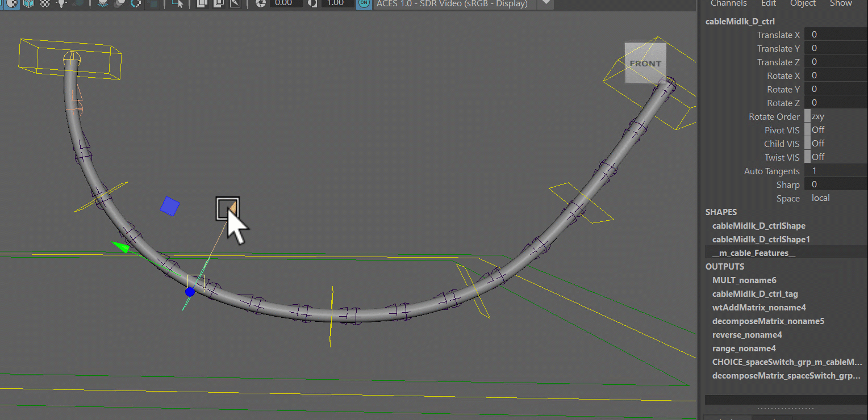868x420 pixels.
Task: Open Rotate Order zxy dropdown
Action: point(836,116)
